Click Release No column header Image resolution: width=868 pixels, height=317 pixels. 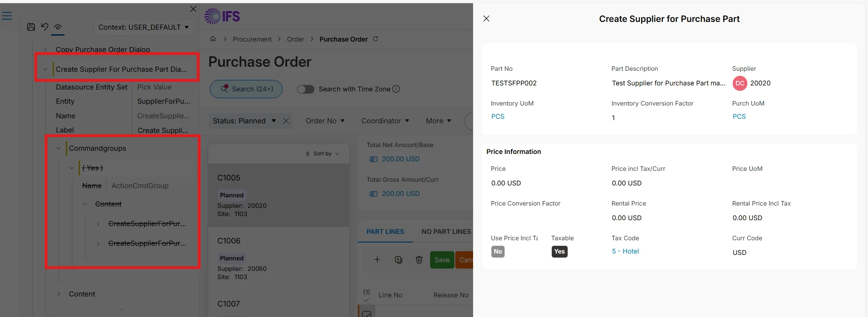pos(451,295)
